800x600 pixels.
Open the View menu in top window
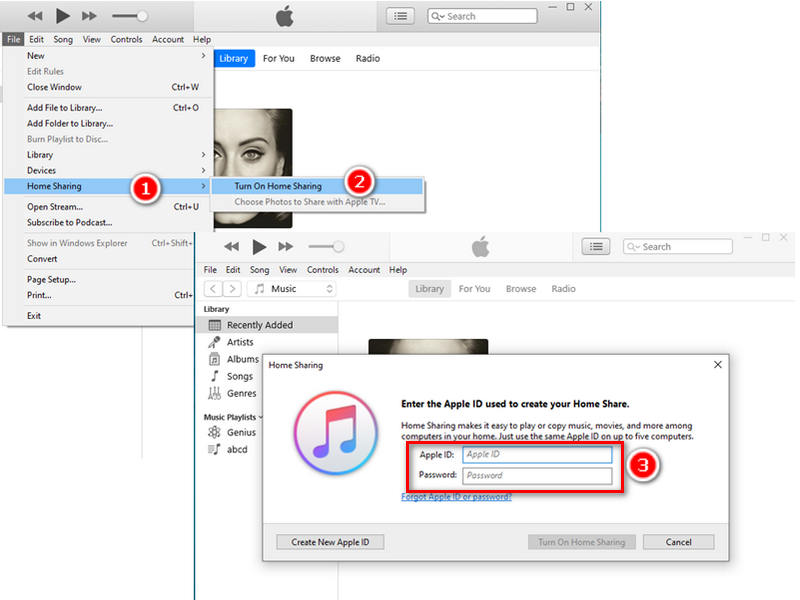click(92, 39)
